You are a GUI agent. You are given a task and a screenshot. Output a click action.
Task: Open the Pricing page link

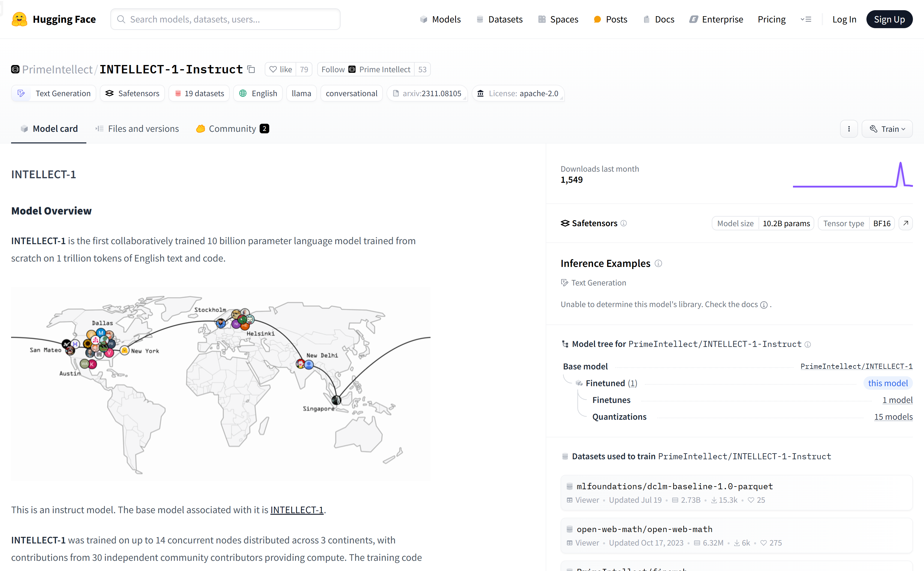click(771, 19)
